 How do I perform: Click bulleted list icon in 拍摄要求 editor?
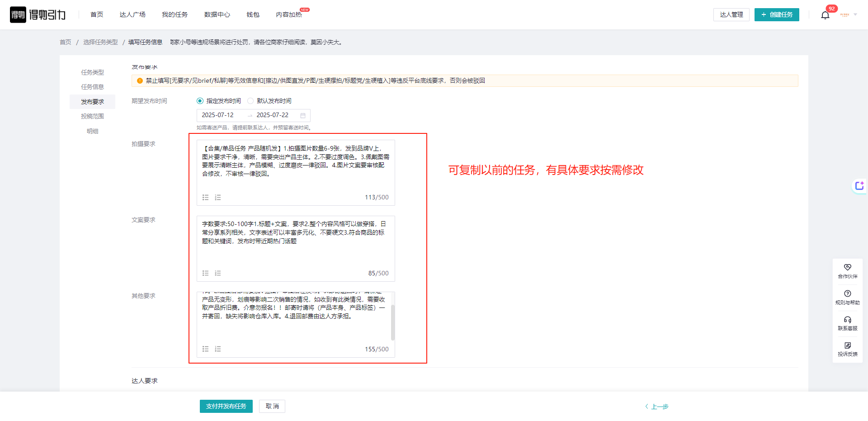(x=205, y=198)
